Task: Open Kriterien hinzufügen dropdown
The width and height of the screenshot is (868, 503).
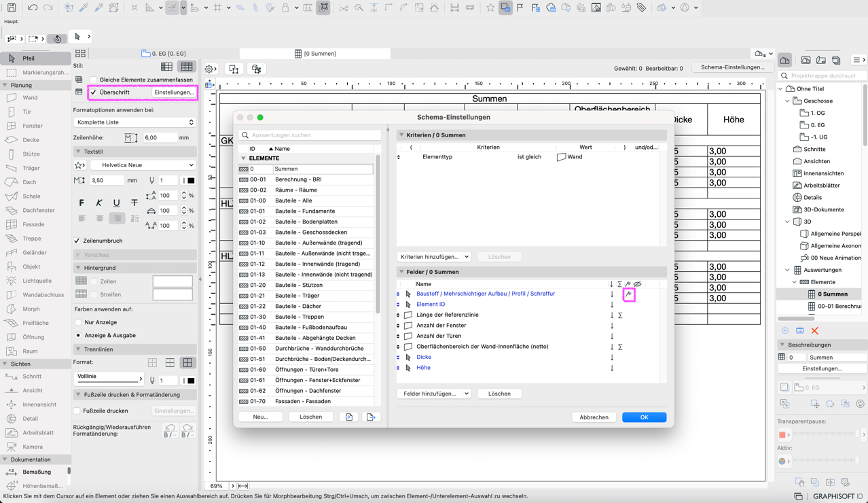Action: pyautogui.click(x=434, y=257)
